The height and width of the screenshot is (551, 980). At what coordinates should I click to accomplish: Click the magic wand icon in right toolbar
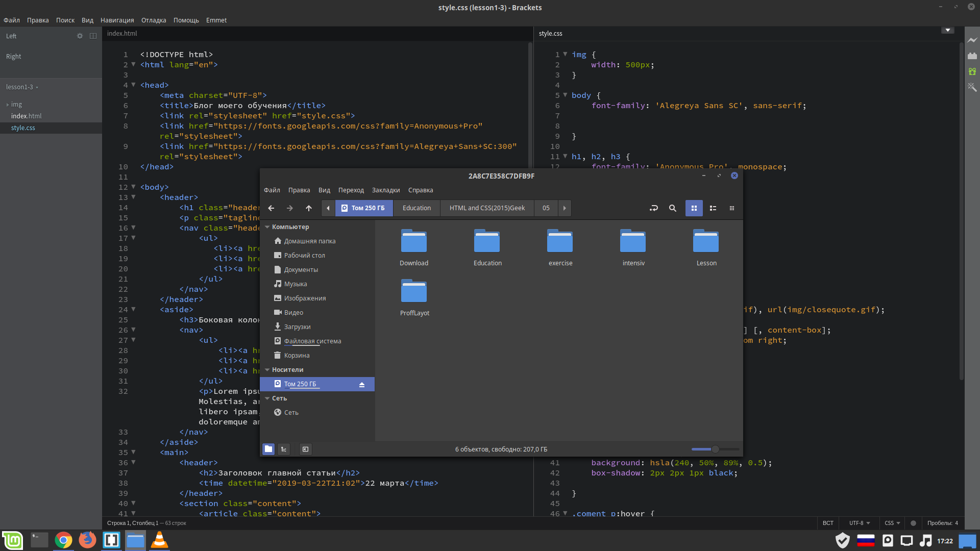point(972,87)
